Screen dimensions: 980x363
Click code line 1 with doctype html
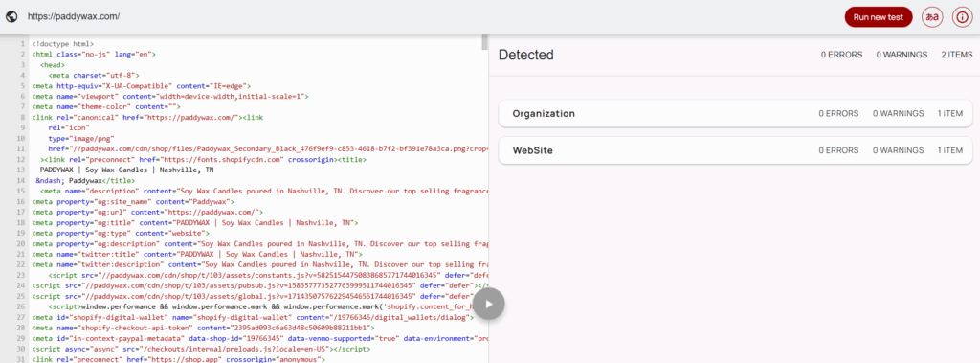click(x=62, y=44)
